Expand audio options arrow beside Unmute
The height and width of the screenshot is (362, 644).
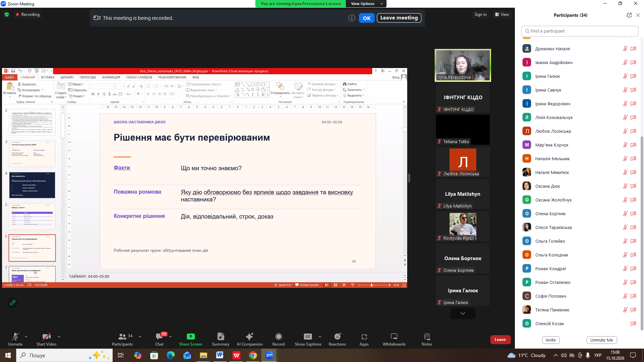click(x=26, y=337)
